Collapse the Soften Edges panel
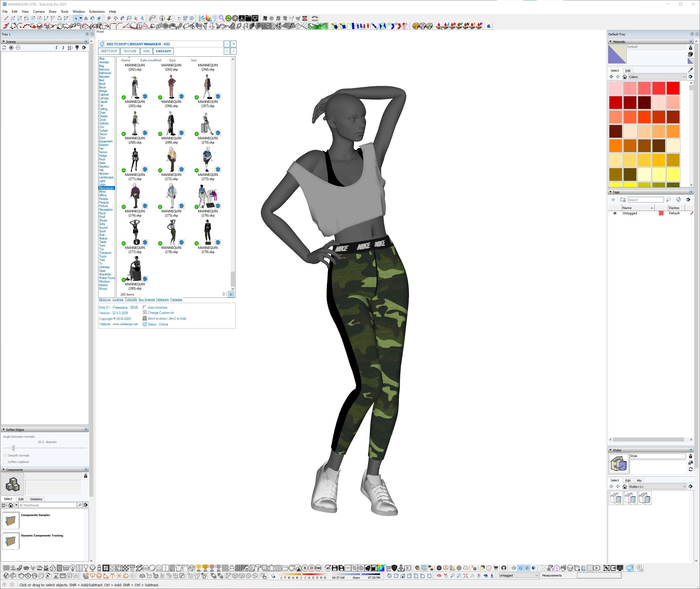 click(4, 430)
